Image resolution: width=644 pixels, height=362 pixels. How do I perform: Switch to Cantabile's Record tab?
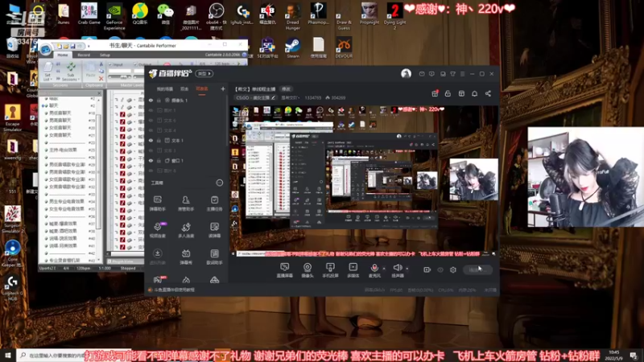pos(84,55)
